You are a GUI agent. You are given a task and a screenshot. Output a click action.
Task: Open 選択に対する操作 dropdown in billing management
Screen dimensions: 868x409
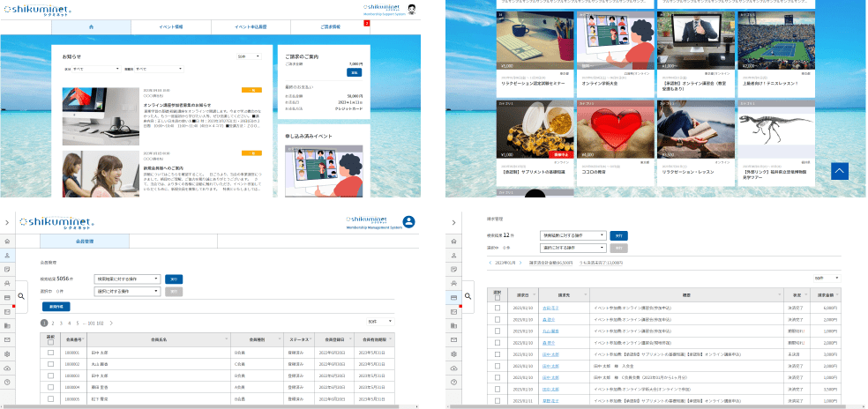coord(572,249)
